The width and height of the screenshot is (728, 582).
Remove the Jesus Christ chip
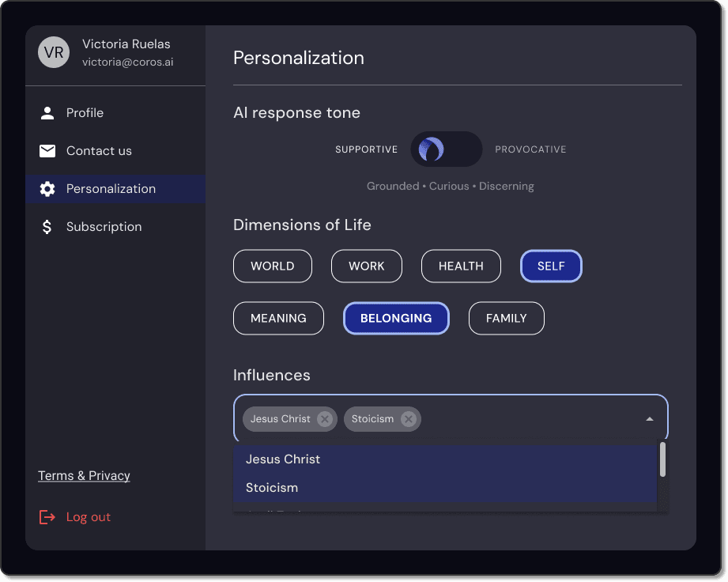325,419
